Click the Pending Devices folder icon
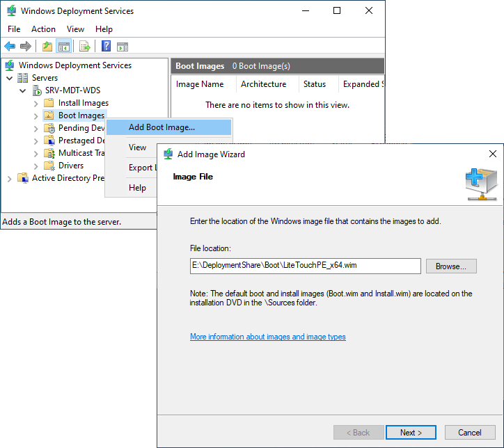 pos(49,128)
